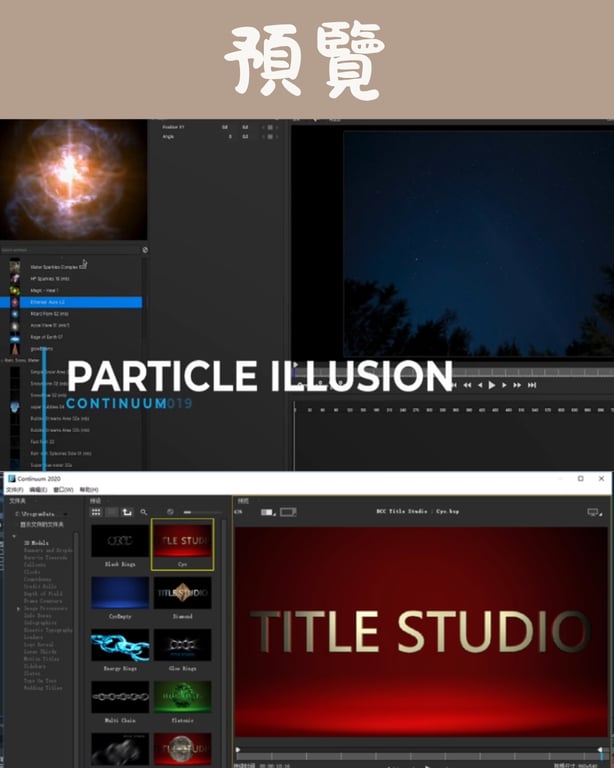
Task: Toggle the safe-area frame icon in preview
Action: tap(288, 512)
